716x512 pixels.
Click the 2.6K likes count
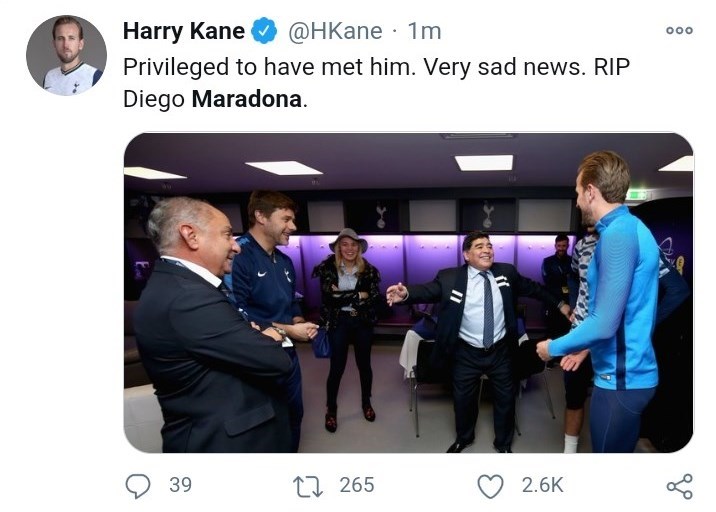(543, 486)
